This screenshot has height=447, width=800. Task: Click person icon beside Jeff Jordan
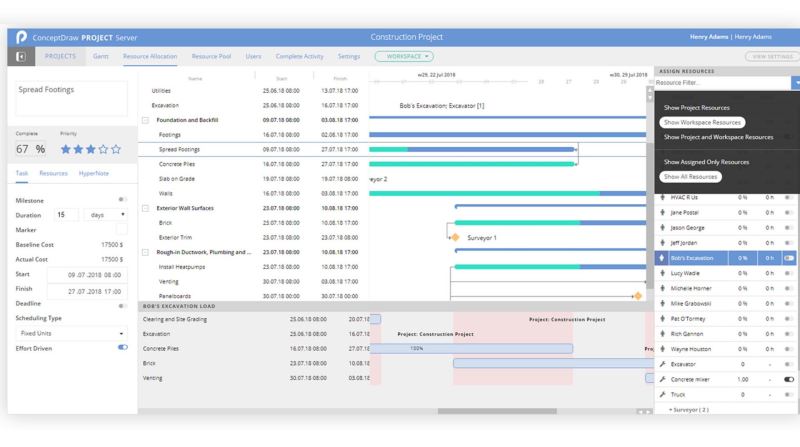point(662,243)
